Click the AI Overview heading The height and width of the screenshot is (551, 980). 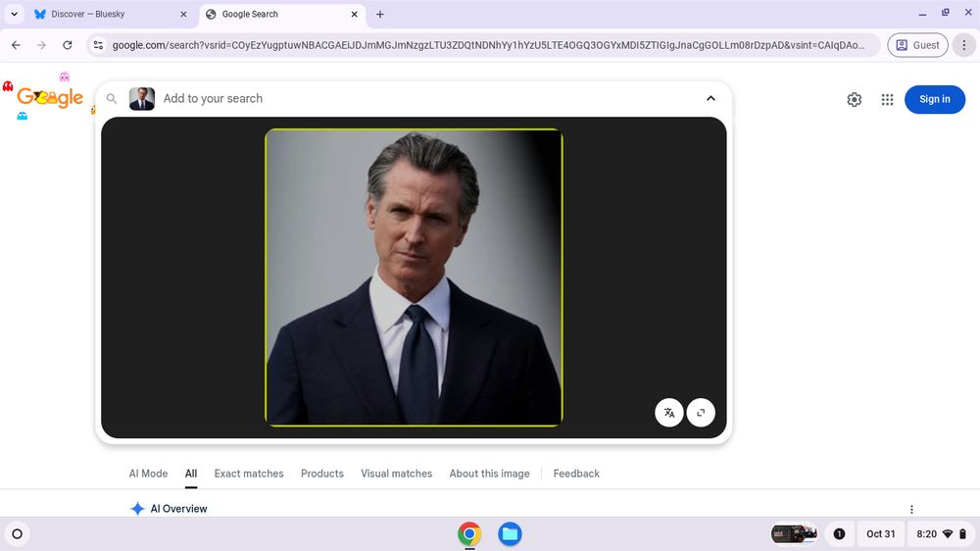178,509
